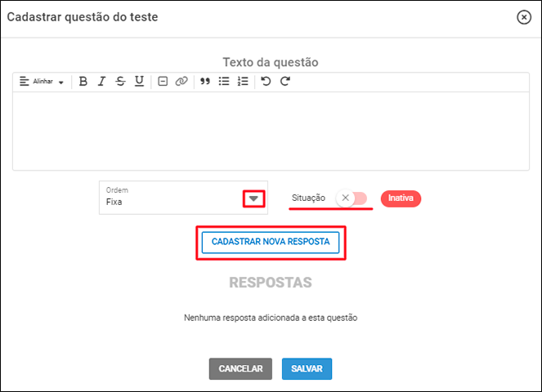Toggle bold formatting
The height and width of the screenshot is (392, 542).
point(83,82)
